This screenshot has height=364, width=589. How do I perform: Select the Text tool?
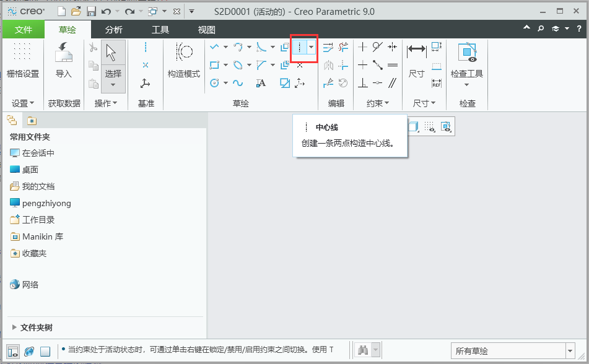click(261, 83)
